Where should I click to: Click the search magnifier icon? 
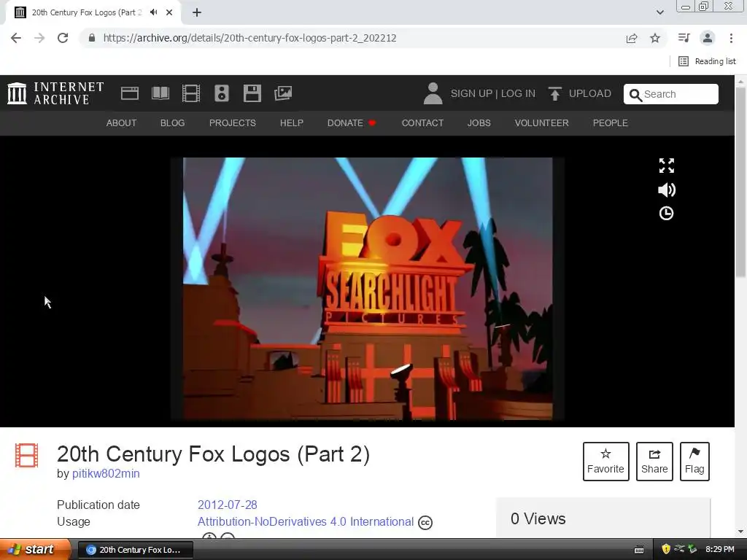(635, 95)
